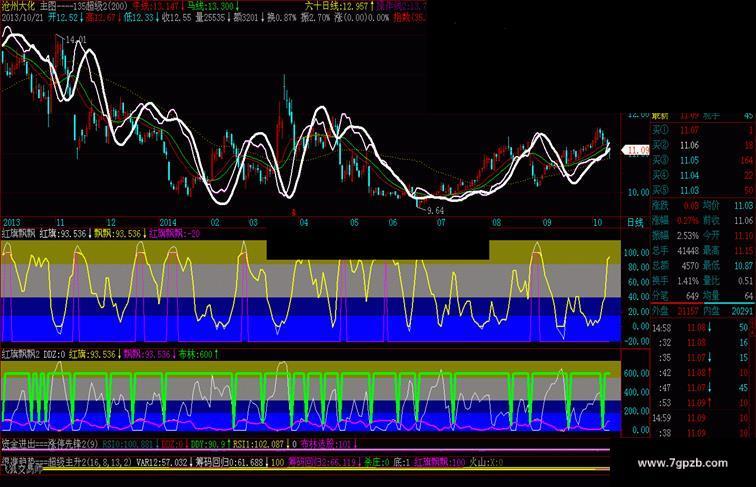
Task: Click the 买⑤ bid row at 11.03
Action: pos(703,190)
